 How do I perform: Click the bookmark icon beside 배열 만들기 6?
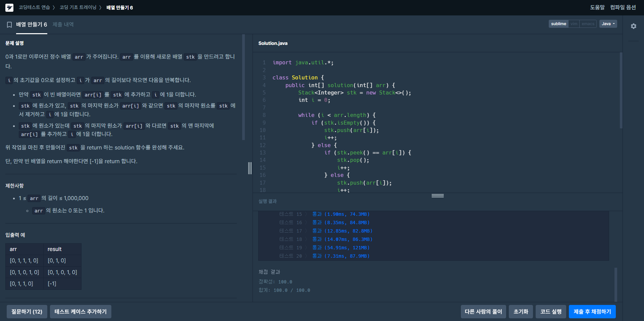[x=9, y=24]
